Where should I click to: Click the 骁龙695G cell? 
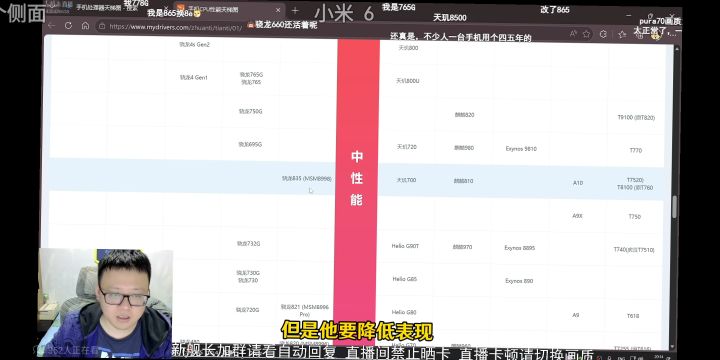250,144
